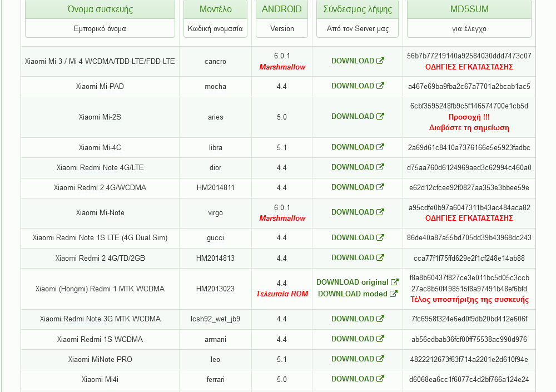Download ROM for Redmi 2 HM2014811

pos(353,187)
